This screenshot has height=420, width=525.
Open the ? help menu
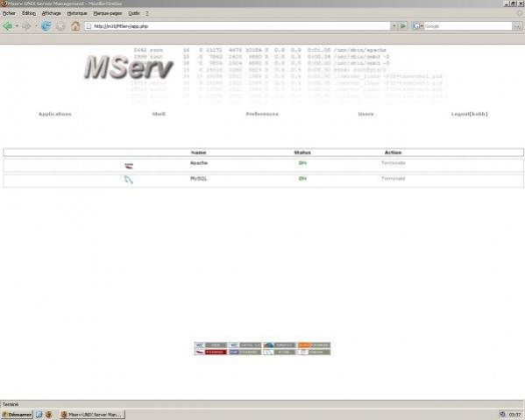[x=147, y=13]
